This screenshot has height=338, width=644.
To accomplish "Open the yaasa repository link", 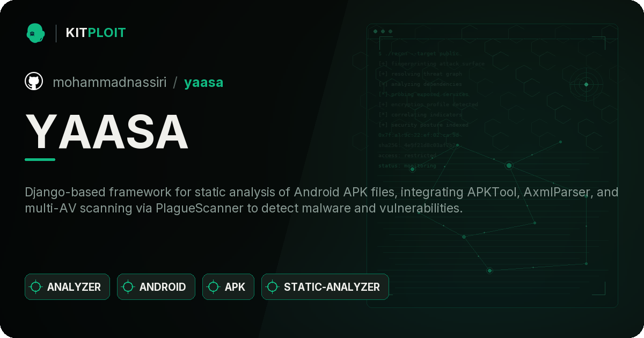I will click(204, 82).
